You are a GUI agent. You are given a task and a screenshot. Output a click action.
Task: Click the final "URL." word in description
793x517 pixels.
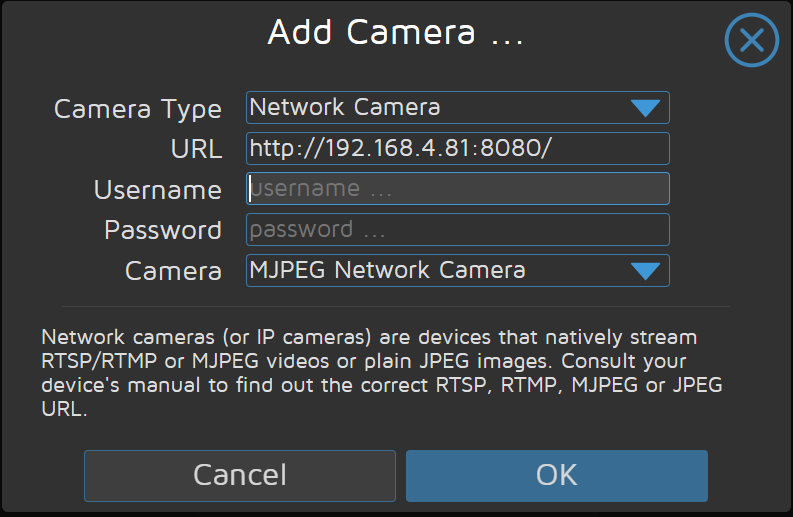click(64, 409)
